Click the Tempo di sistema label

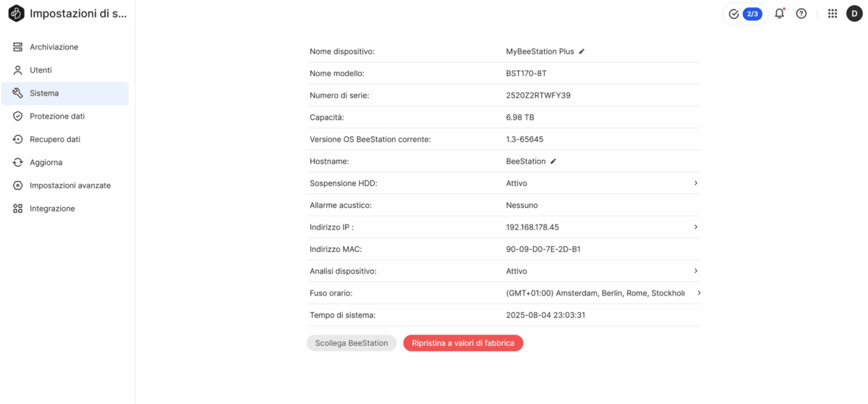pos(343,315)
